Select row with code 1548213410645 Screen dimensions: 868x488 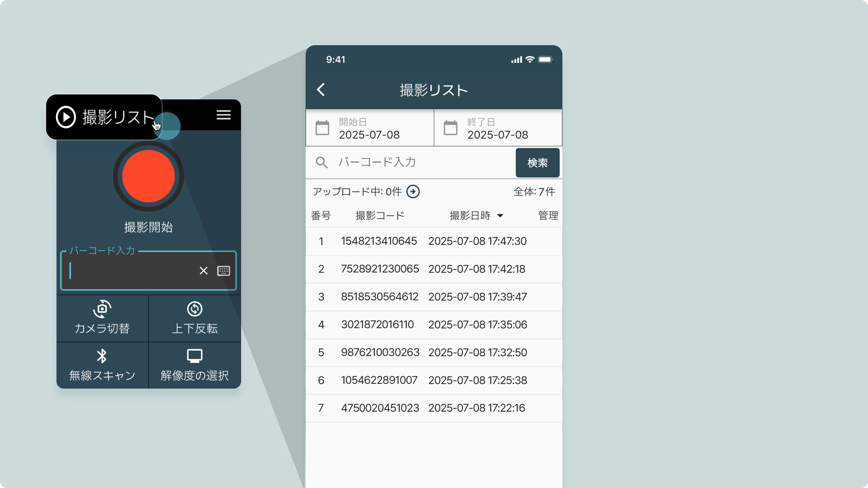click(x=379, y=241)
